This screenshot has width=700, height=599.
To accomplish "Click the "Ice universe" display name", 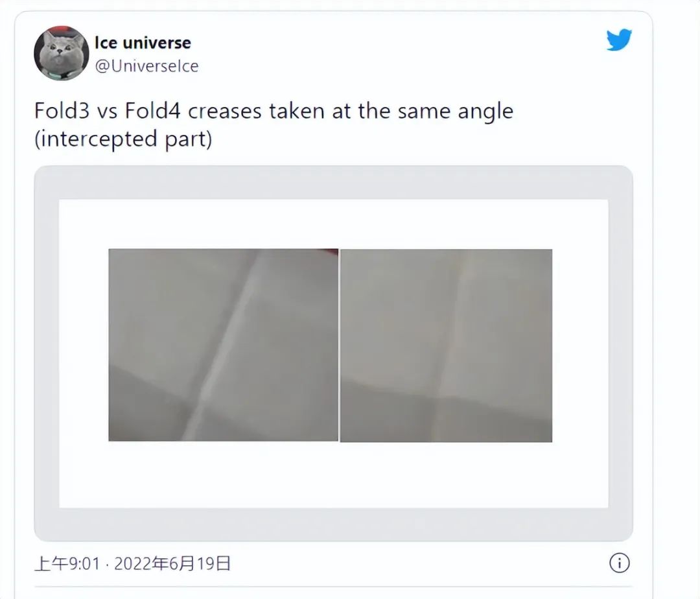I will [x=143, y=43].
